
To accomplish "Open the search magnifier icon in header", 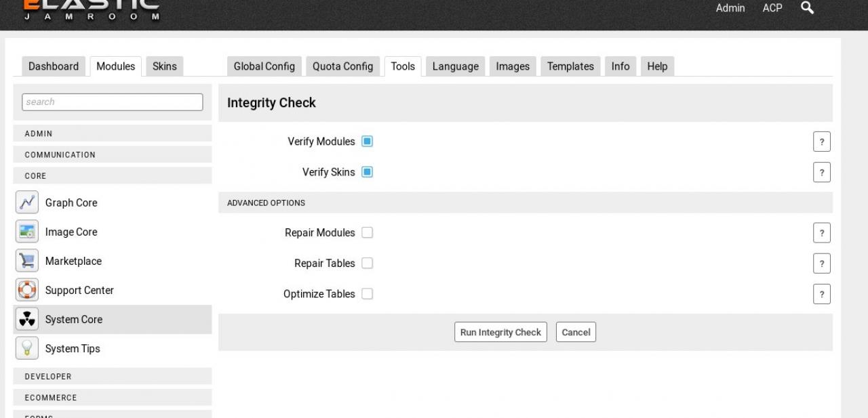I will pos(807,8).
